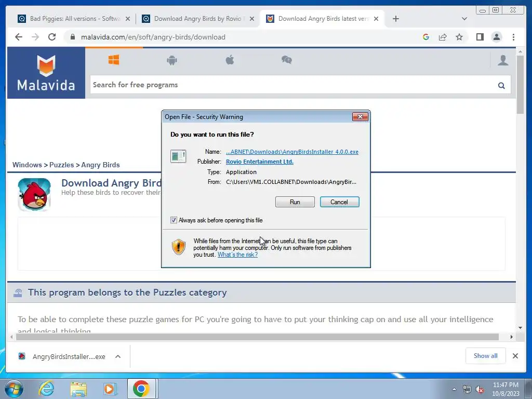Viewport: 532px width, 399px height.
Task: Click the taskbar clock
Action: point(506,389)
